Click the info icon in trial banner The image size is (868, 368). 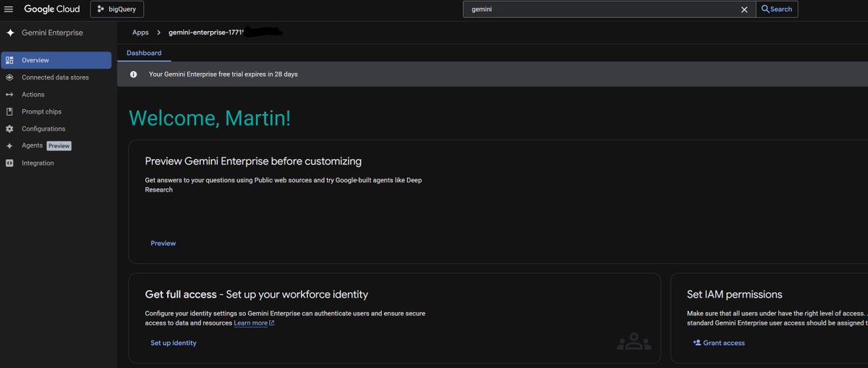(x=133, y=74)
